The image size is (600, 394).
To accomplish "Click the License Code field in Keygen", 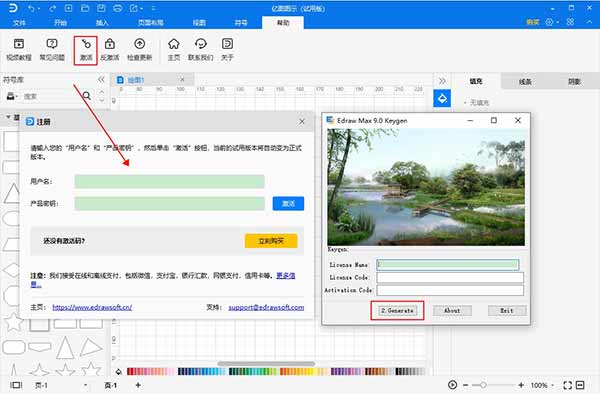I will click(x=450, y=277).
